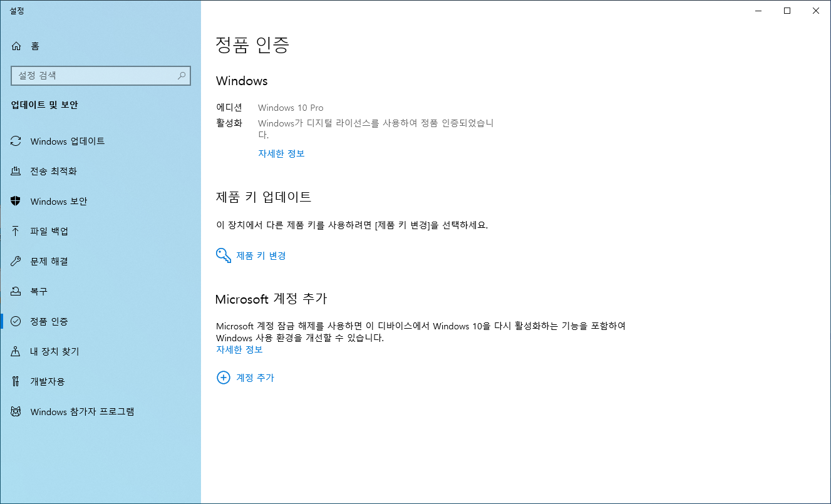Screen dimensions: 831x504
Task: Click the 제품 키 업데이트 heading
Action: (x=263, y=197)
